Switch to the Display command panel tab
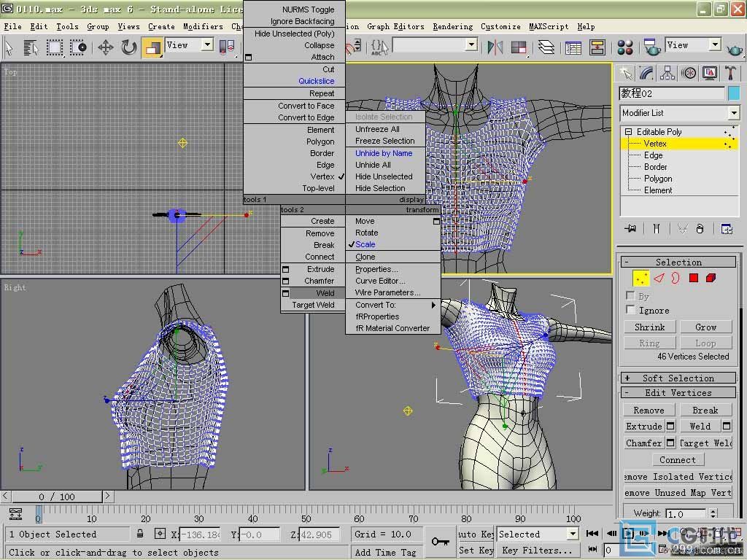 click(x=709, y=74)
